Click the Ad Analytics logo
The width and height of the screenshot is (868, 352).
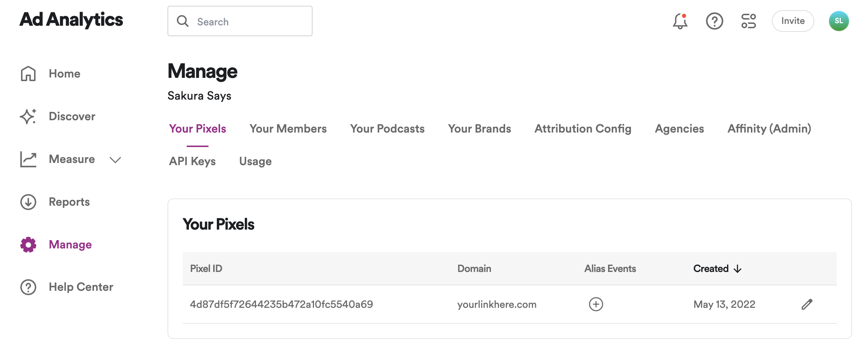point(71,20)
